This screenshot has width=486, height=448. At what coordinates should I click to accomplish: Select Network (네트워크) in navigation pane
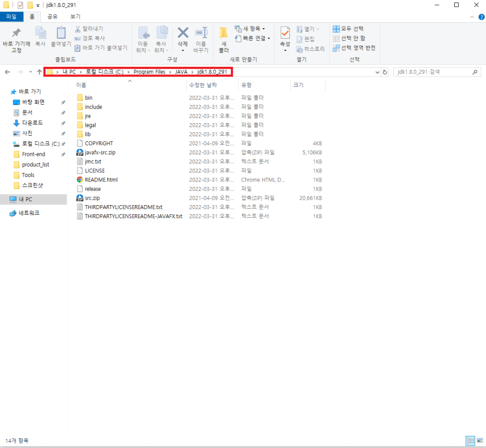[x=29, y=213]
